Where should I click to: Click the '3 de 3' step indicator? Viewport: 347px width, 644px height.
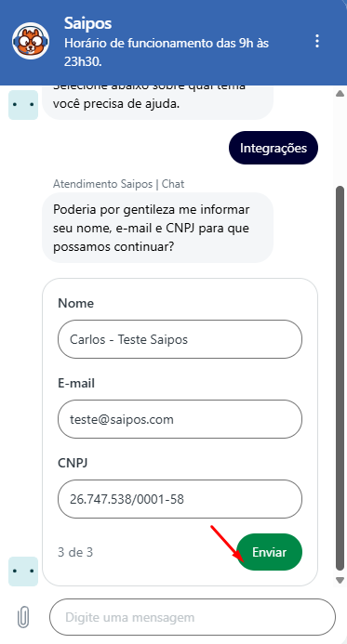coord(75,552)
